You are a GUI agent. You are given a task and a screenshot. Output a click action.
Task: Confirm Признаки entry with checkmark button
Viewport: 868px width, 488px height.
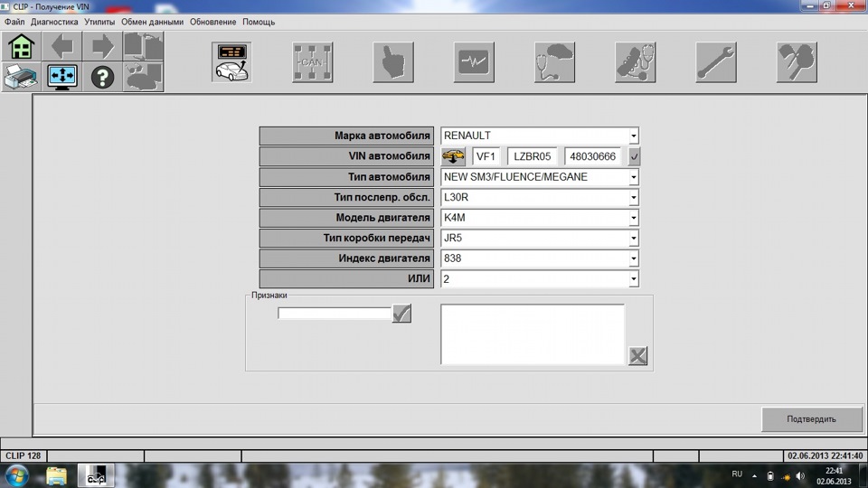[401, 314]
